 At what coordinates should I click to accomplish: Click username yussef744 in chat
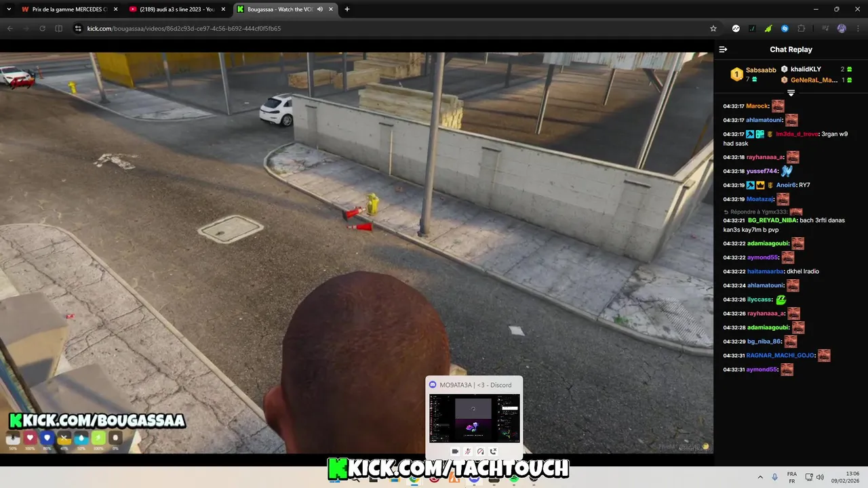[x=762, y=171]
